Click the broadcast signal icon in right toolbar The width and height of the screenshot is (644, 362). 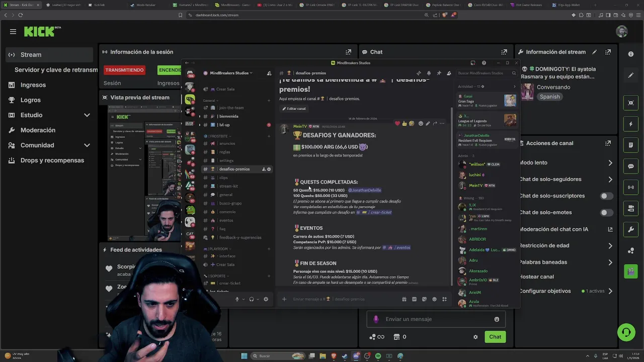click(631, 188)
